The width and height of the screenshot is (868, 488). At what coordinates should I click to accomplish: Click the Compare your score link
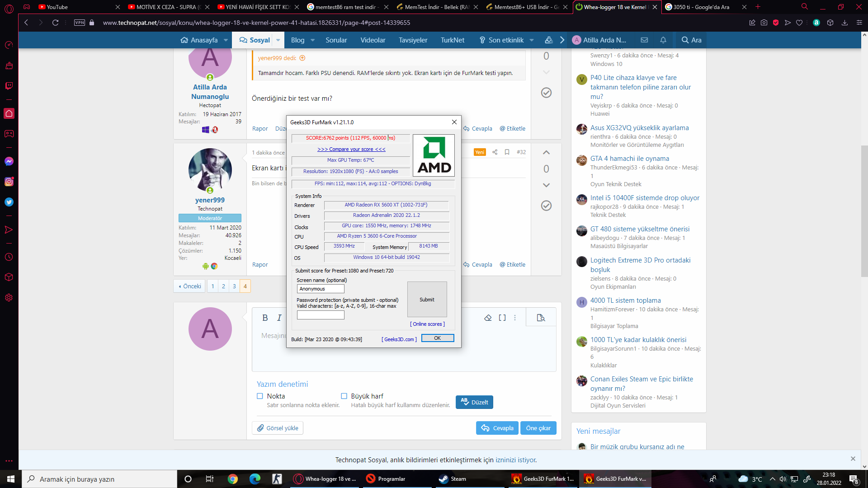coord(351,149)
